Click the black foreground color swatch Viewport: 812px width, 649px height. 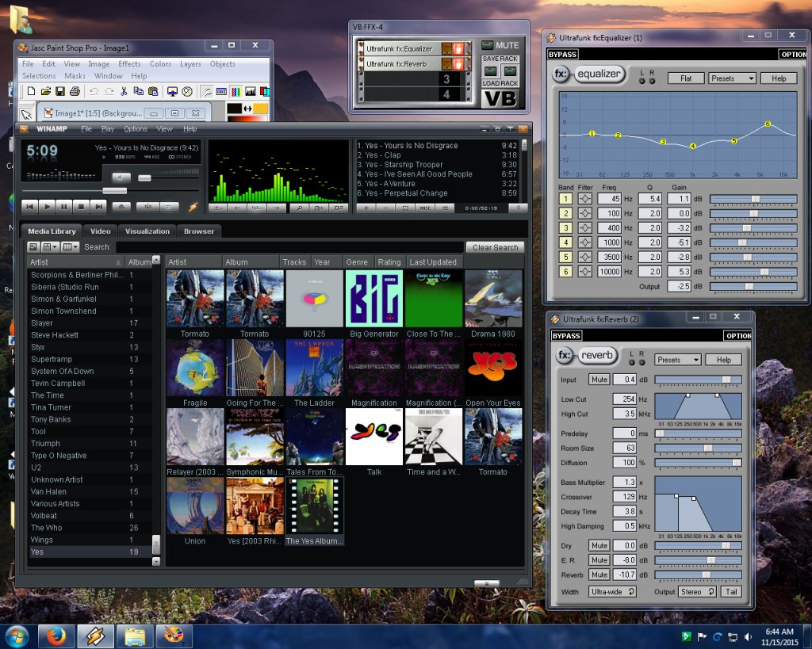tap(234, 108)
